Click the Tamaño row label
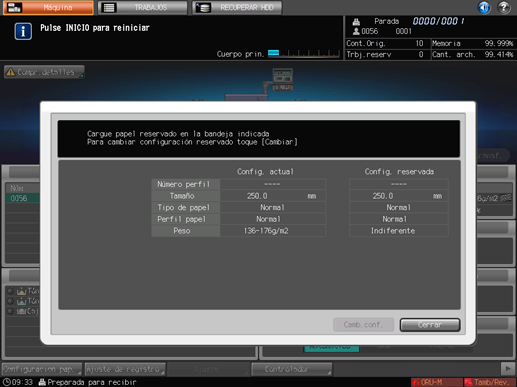The image size is (517, 387). coord(186,196)
